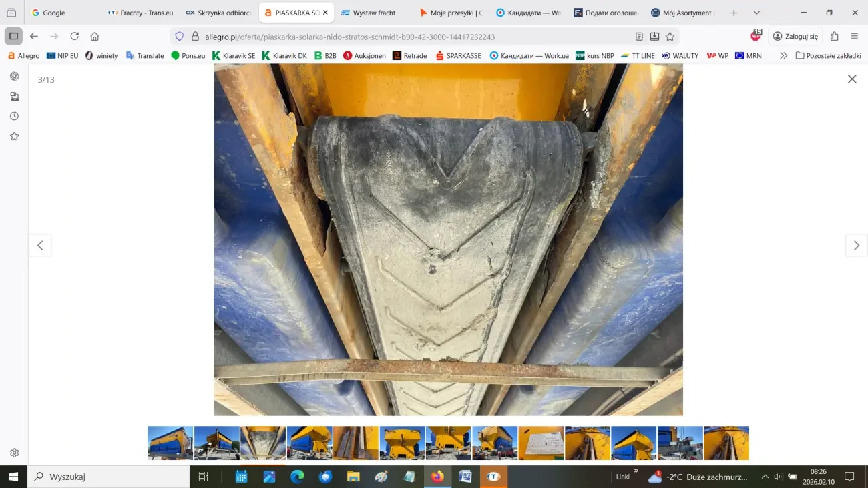Bookmark this page with the star icon

click(x=670, y=37)
